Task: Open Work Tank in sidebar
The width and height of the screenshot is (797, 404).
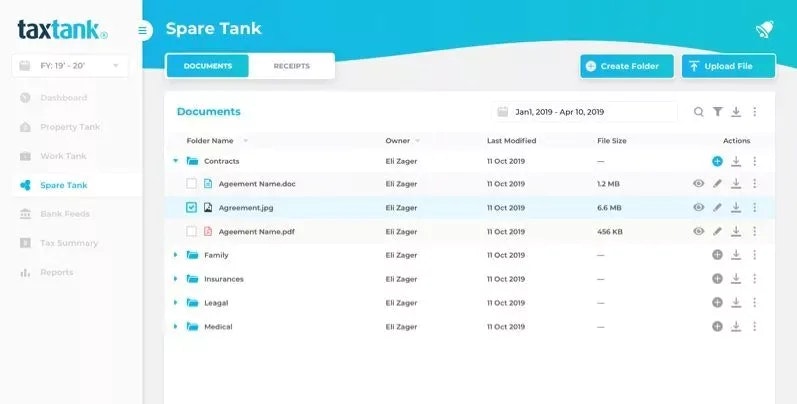Action: coord(64,156)
